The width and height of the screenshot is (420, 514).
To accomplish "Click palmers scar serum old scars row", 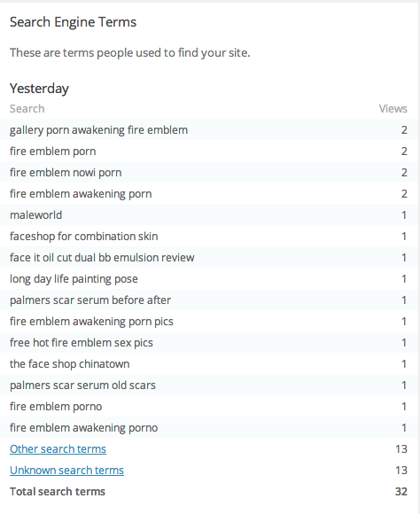I will tap(210, 385).
